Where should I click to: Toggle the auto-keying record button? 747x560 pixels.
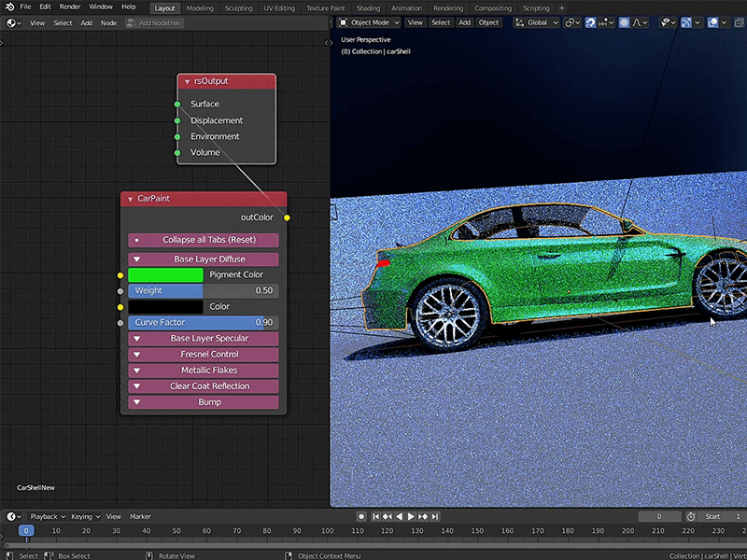click(x=361, y=516)
